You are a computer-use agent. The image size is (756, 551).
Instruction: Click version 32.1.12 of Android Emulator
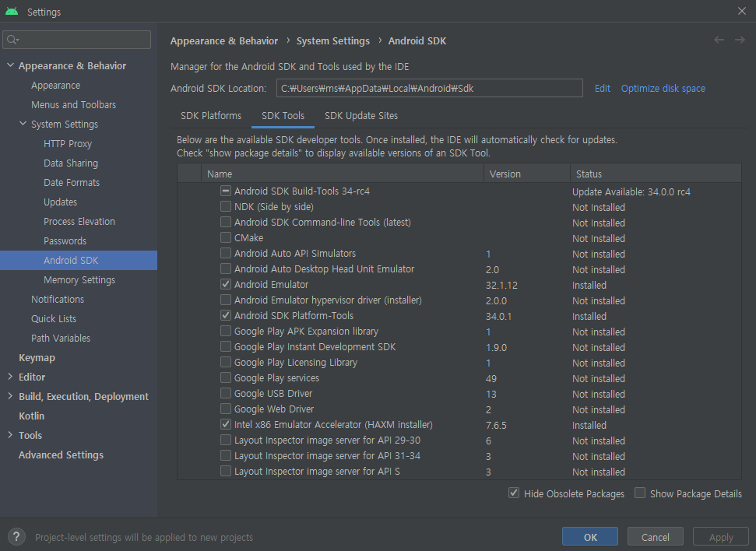[501, 285]
